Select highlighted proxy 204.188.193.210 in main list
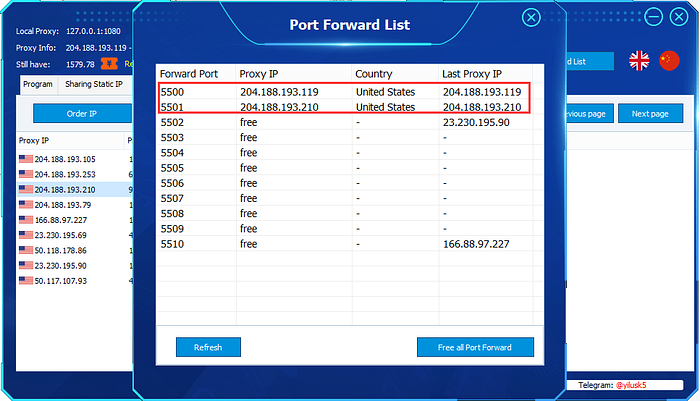 click(75, 189)
